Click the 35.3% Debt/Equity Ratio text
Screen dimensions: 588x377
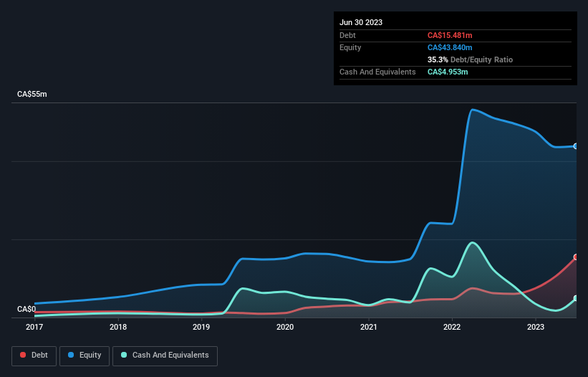pyautogui.click(x=470, y=59)
